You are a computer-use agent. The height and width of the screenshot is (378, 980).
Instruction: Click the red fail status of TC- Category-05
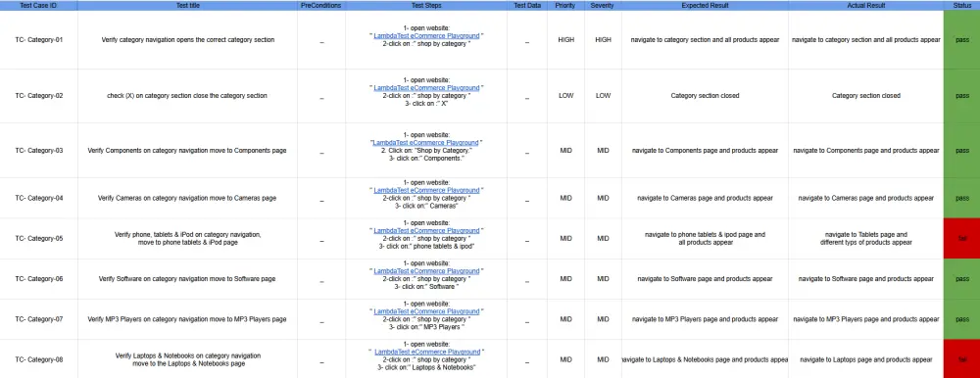[962, 239]
